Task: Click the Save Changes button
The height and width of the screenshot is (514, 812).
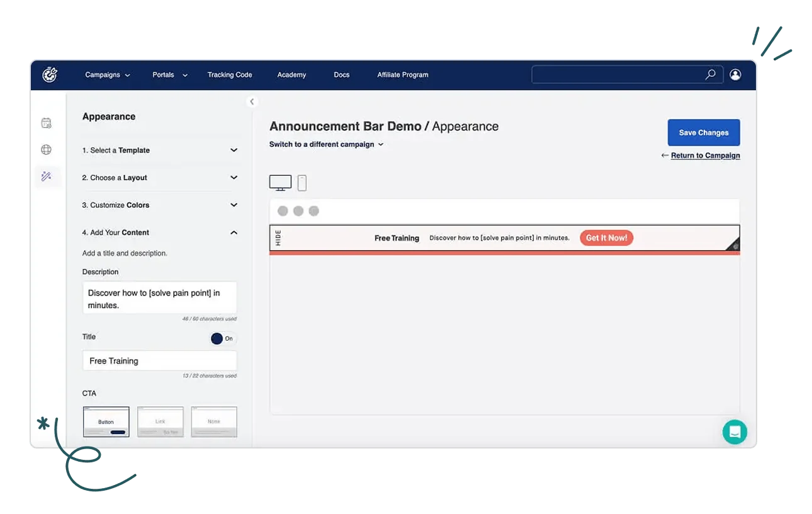Action: point(703,133)
